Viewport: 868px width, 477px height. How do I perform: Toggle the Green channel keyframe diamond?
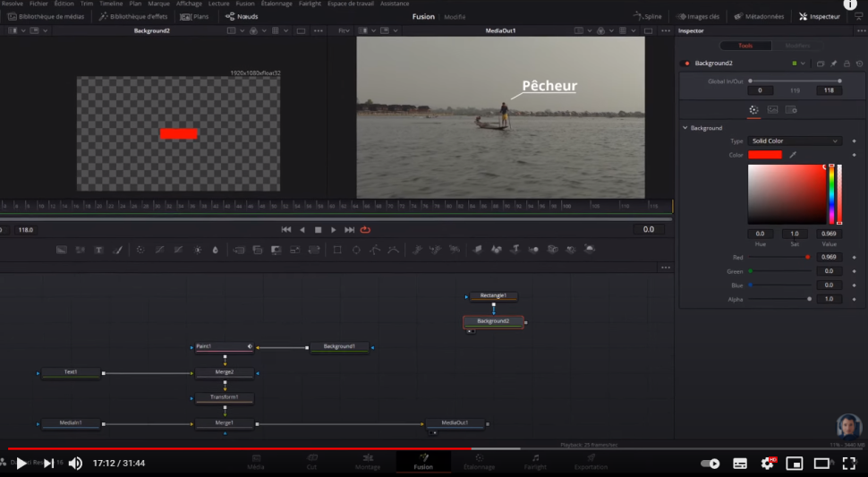pyautogui.click(x=855, y=271)
